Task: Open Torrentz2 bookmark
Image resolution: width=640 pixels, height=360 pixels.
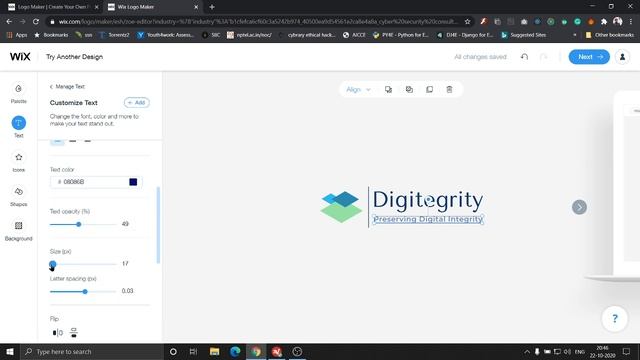Action: pyautogui.click(x=114, y=35)
